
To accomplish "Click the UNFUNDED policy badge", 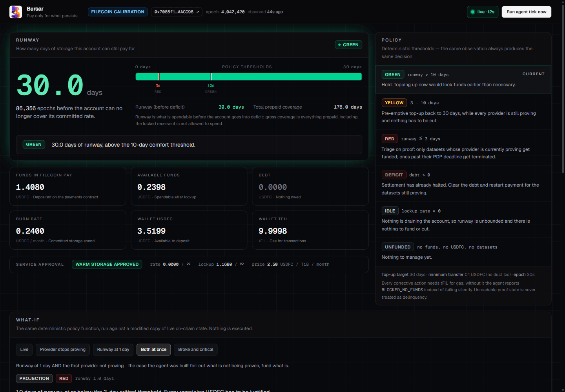I will pyautogui.click(x=398, y=247).
